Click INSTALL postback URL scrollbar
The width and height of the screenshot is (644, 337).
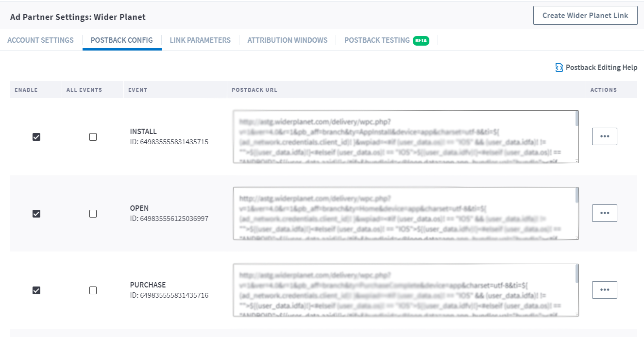[x=576, y=118]
